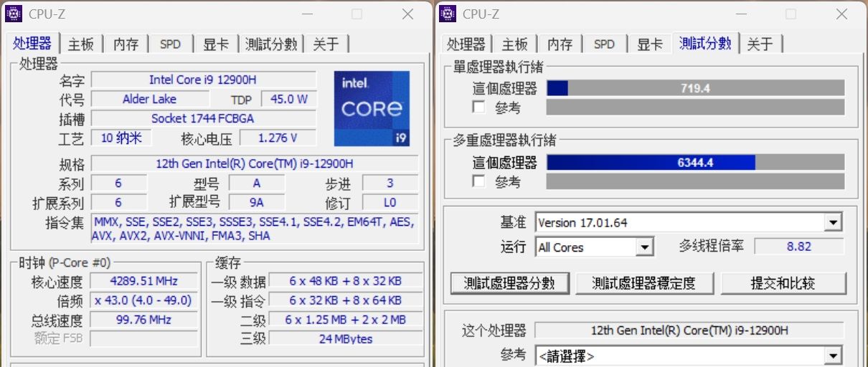Screen dimensions: 868x367
Task: Click the 三级 cache value 24 MBytes
Action: coord(346,338)
